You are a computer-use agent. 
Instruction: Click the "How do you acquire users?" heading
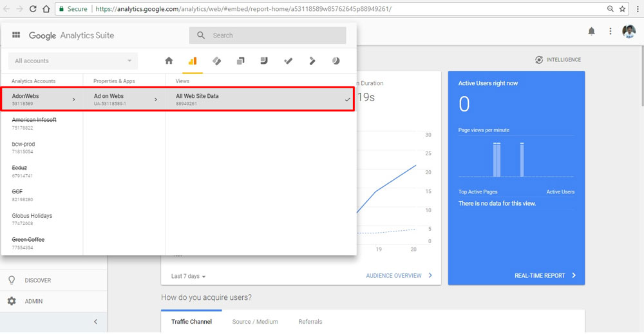click(x=206, y=297)
